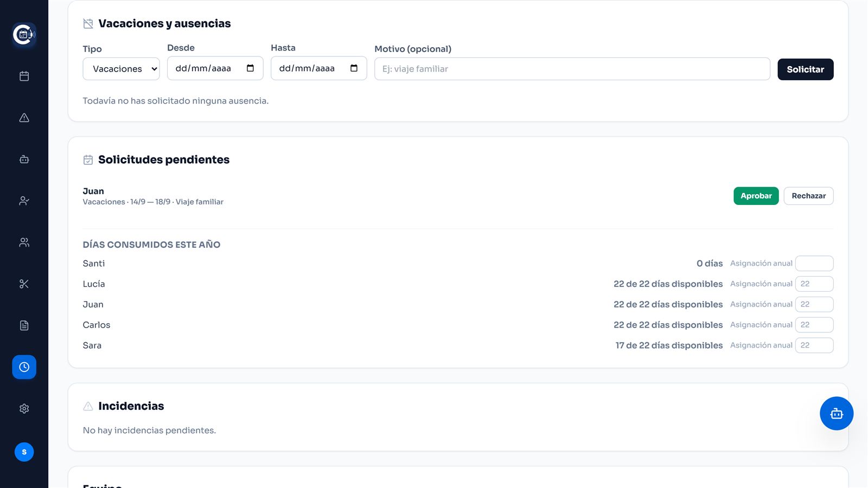Focus the Motivo (opcional) text field
The image size is (868, 488).
point(572,69)
